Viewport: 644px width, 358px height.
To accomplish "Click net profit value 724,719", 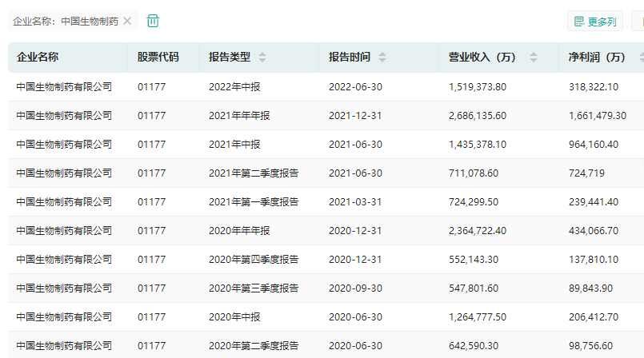I will (x=586, y=173).
